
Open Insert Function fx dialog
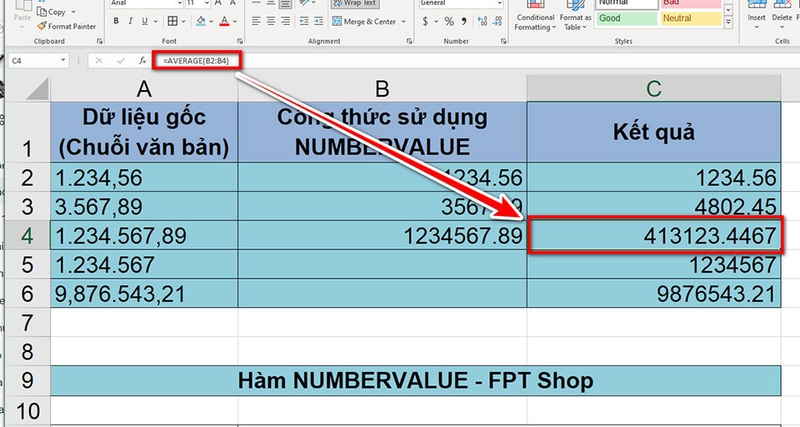[x=142, y=61]
